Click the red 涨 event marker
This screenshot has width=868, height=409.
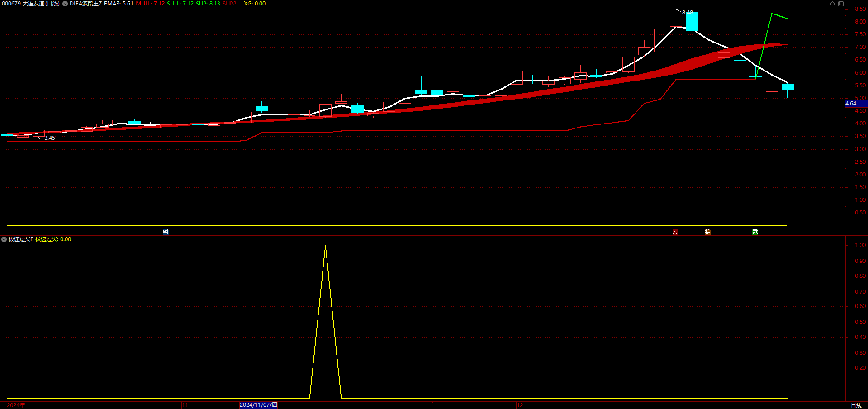(x=675, y=232)
